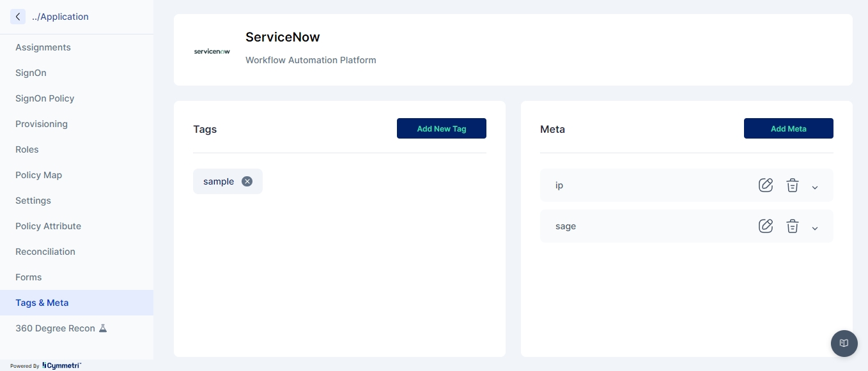This screenshot has height=371, width=868.
Task: Edit the ip meta entry
Action: click(x=765, y=185)
